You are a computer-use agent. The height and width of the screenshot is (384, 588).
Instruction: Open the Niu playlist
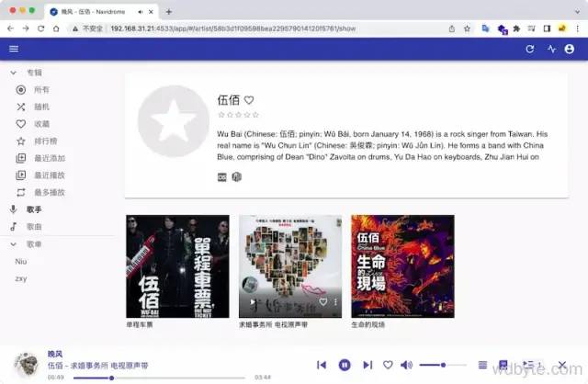[20, 262]
